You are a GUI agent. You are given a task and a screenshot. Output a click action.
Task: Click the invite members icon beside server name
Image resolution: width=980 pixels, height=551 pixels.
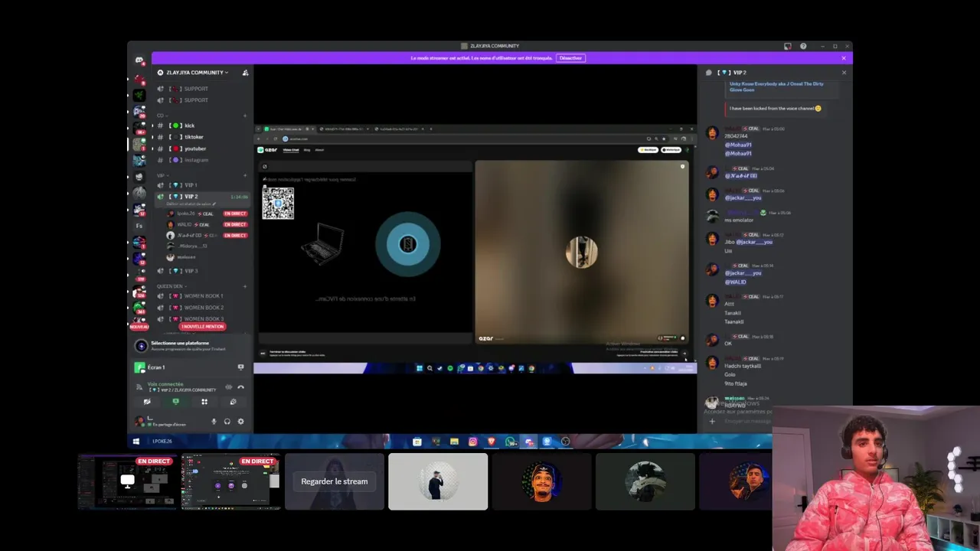[245, 73]
